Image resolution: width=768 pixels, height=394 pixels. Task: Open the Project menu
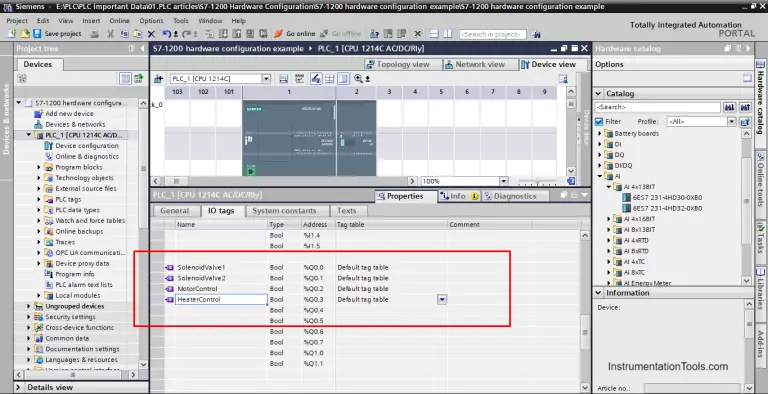[17, 21]
